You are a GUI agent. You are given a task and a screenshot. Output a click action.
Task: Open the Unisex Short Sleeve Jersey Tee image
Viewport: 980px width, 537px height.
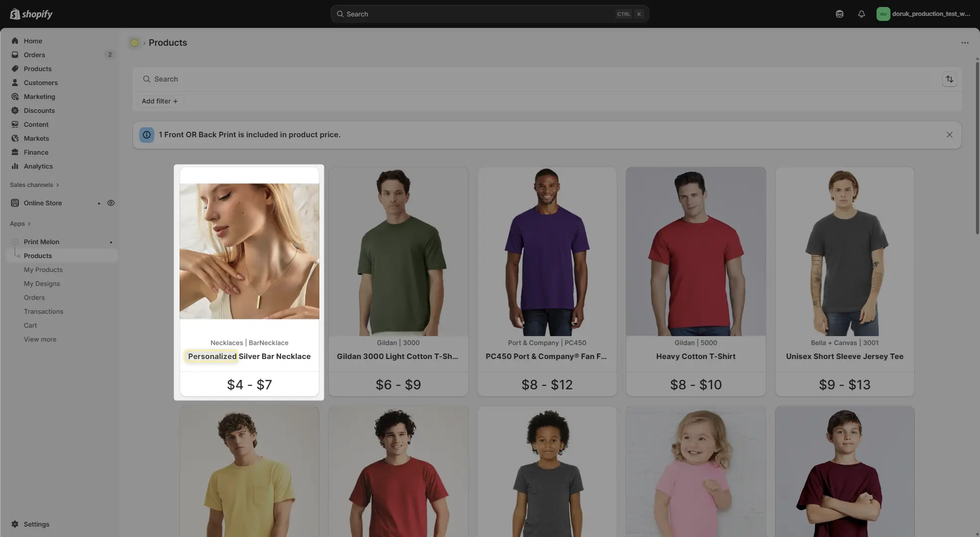845,252
